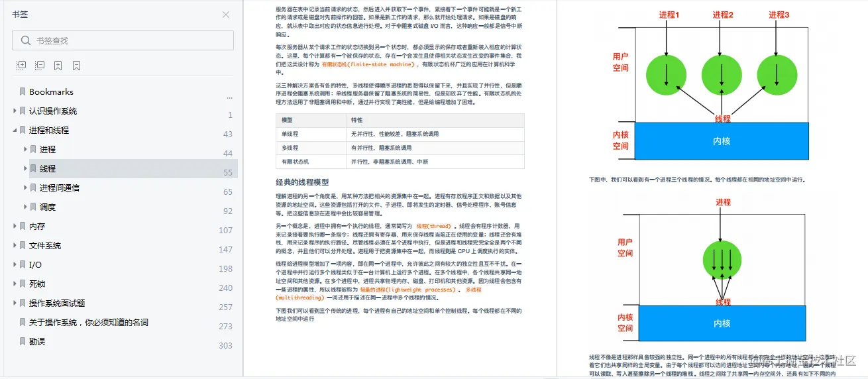The image size is (868, 379).
Task: Expand all bookmarks with the plus icon
Action: click(21, 66)
